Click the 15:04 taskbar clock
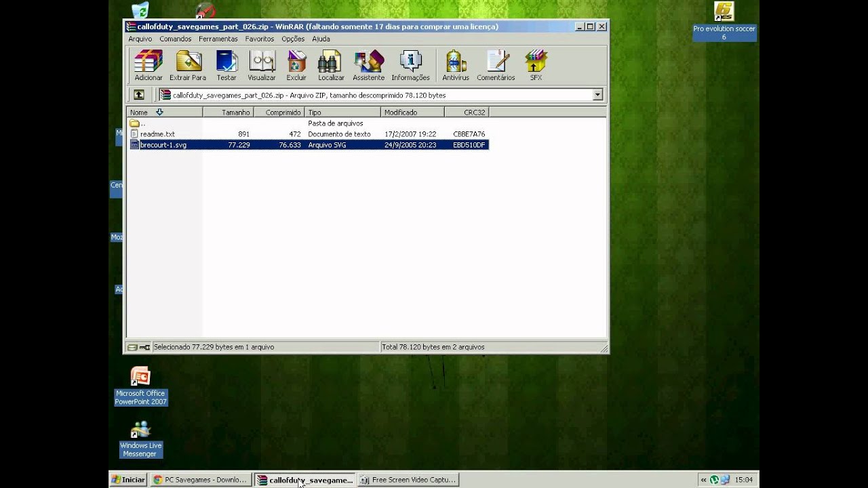 click(x=744, y=480)
